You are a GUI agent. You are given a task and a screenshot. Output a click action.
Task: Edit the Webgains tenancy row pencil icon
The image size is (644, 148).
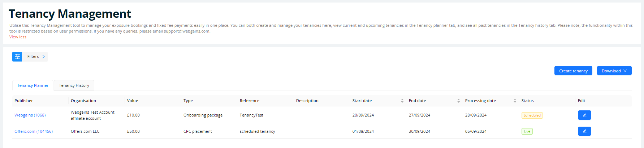tap(584, 115)
